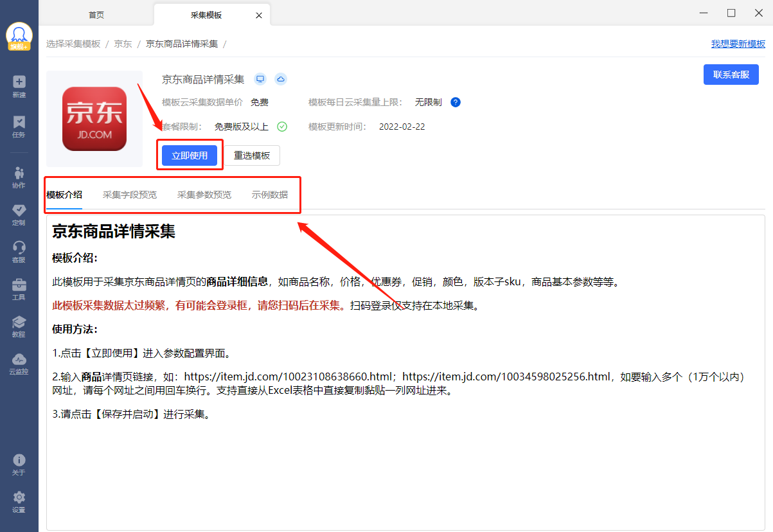
Task: Click the user avatar logo in the sidebar
Action: (x=19, y=37)
